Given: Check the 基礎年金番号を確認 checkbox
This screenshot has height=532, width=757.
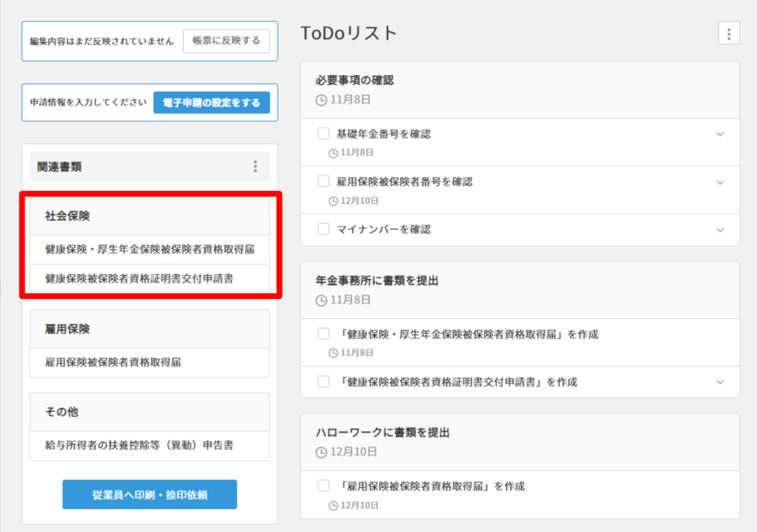Looking at the screenshot, I should [323, 134].
